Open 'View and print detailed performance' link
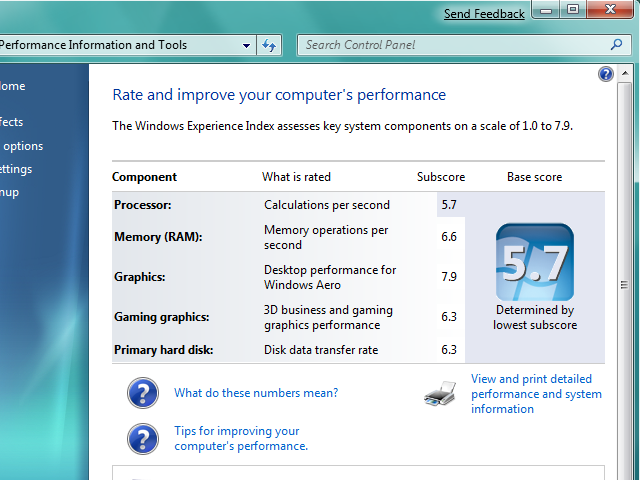 [x=536, y=394]
